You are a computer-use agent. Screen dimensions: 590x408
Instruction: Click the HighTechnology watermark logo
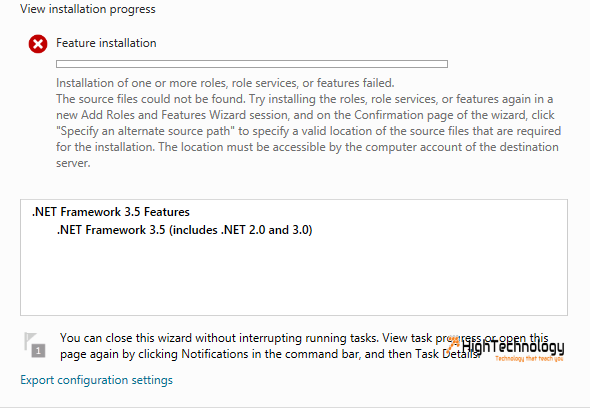pos(506,349)
